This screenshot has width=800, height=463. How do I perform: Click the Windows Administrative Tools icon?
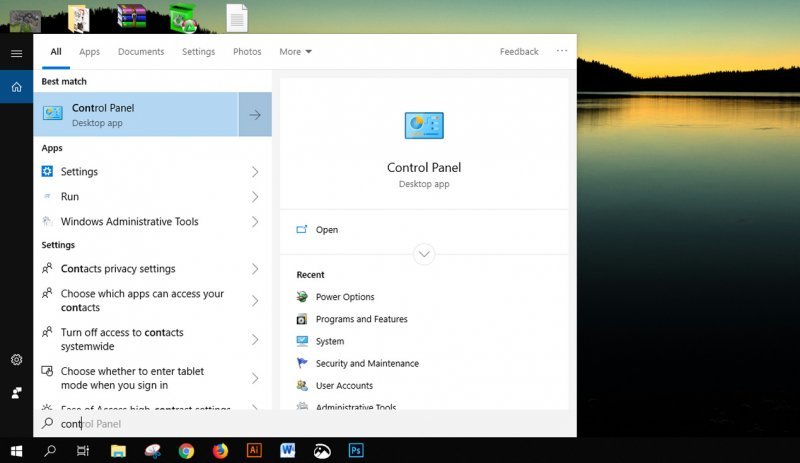coord(47,221)
